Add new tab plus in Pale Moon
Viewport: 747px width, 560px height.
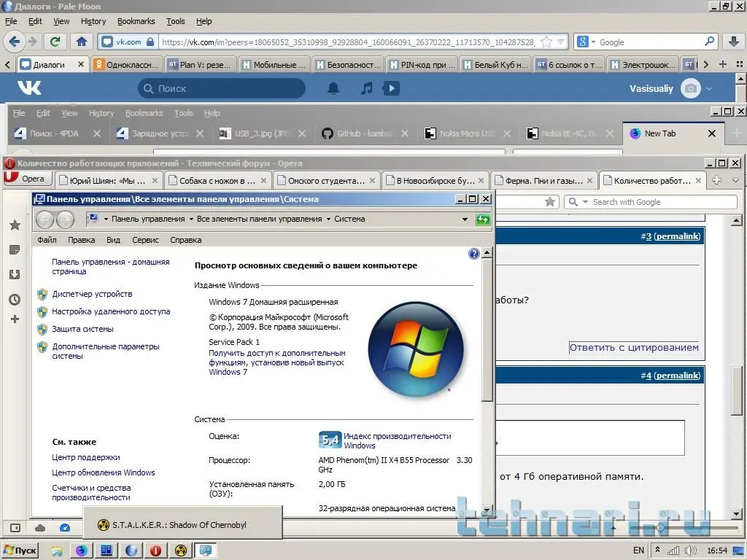tap(722, 64)
